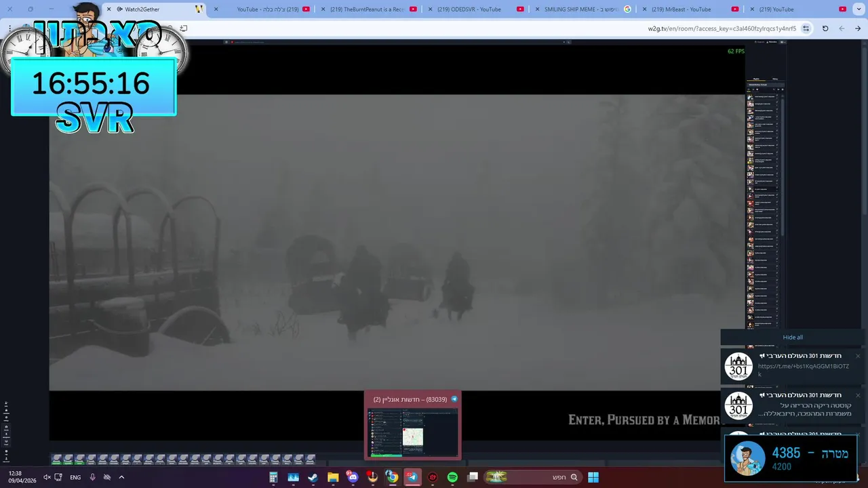Open Spotify from the taskbar
Image resolution: width=868 pixels, height=488 pixels.
pos(452,477)
